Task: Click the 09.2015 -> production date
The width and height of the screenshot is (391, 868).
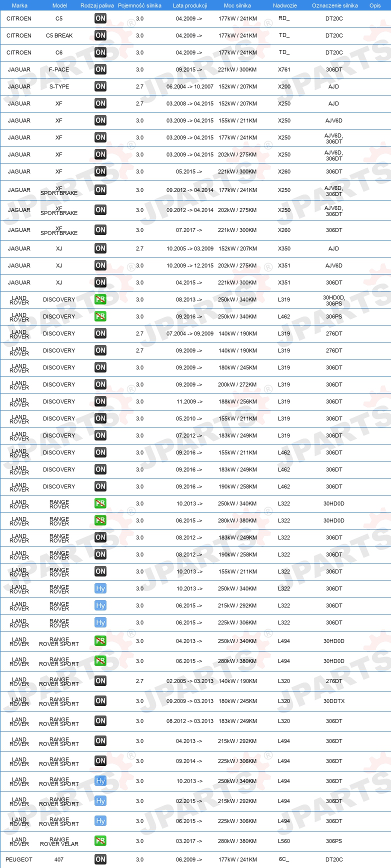Action: click(189, 69)
